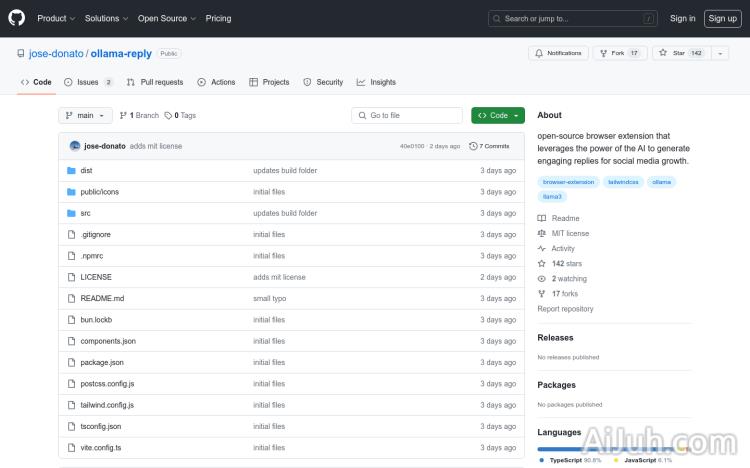Click the GitHub logo icon
This screenshot has width=750, height=468.
point(17,18)
